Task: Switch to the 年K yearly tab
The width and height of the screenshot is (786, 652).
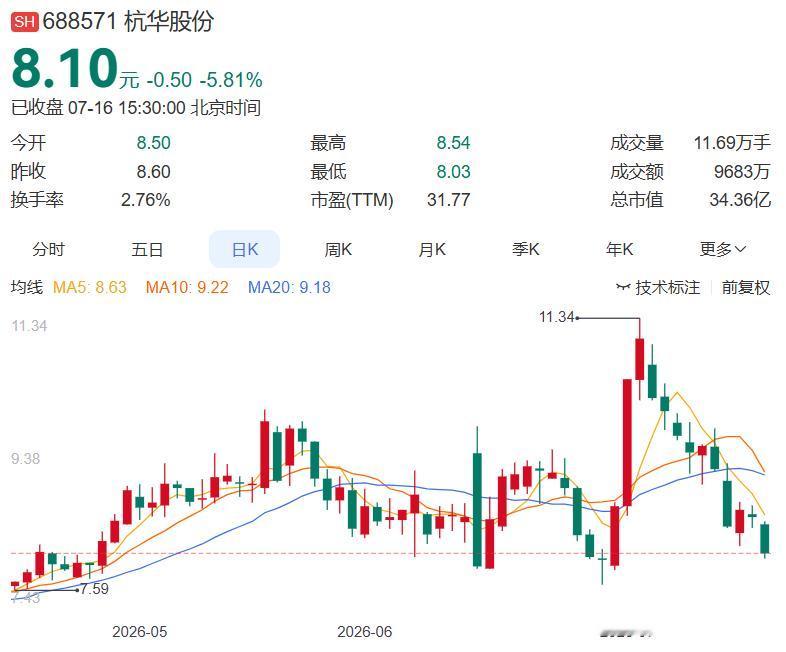Action: pos(620,249)
